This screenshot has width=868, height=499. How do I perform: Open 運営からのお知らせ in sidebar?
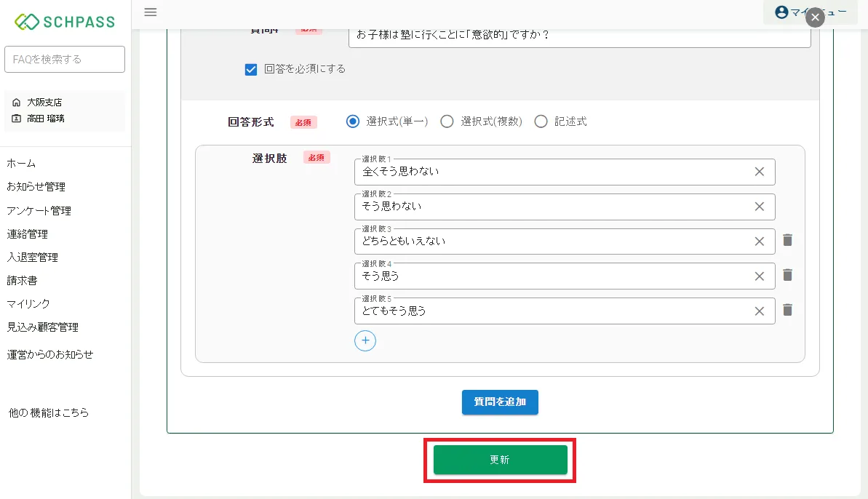coord(49,355)
